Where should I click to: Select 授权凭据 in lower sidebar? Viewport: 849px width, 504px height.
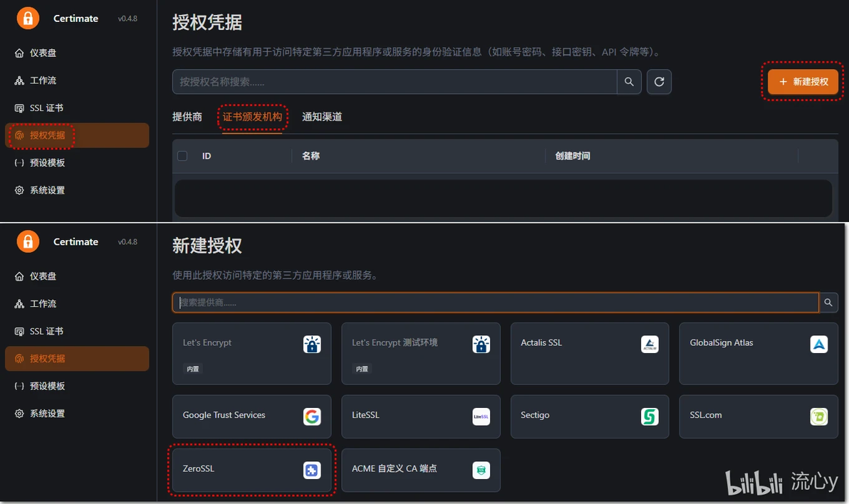tap(77, 358)
